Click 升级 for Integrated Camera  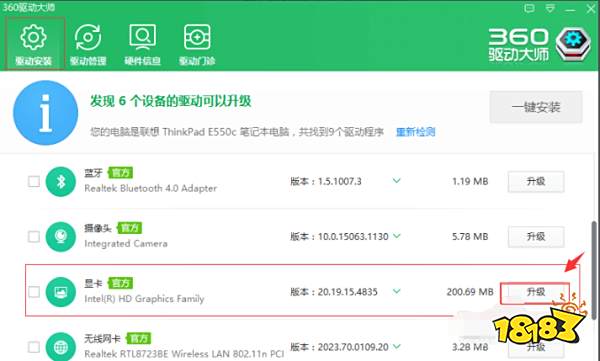point(536,237)
